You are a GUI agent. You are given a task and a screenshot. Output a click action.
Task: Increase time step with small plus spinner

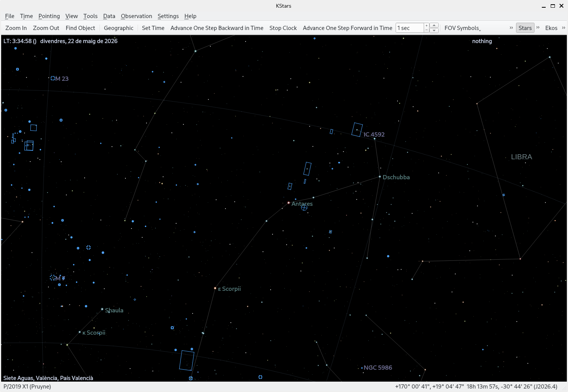click(x=426, y=26)
